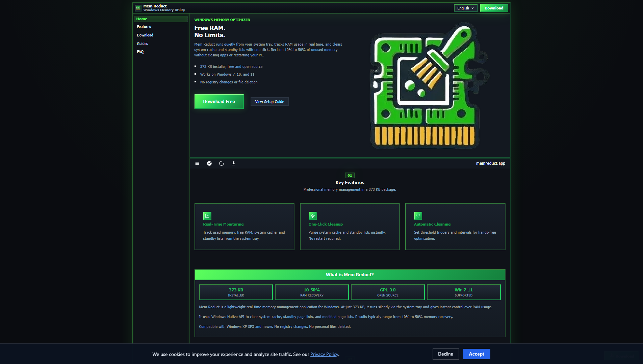Click the 'It uses Windows Native API' line
This screenshot has height=364, width=643.
click(326, 317)
